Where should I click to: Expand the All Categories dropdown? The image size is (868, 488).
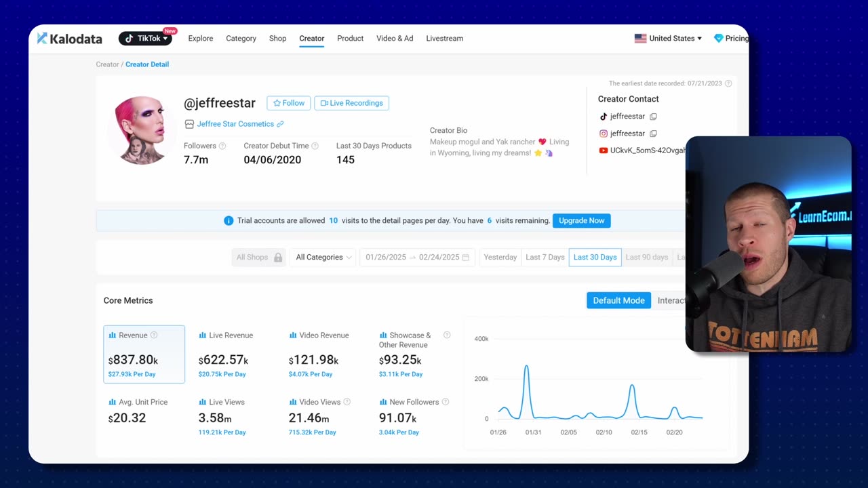[323, 258]
